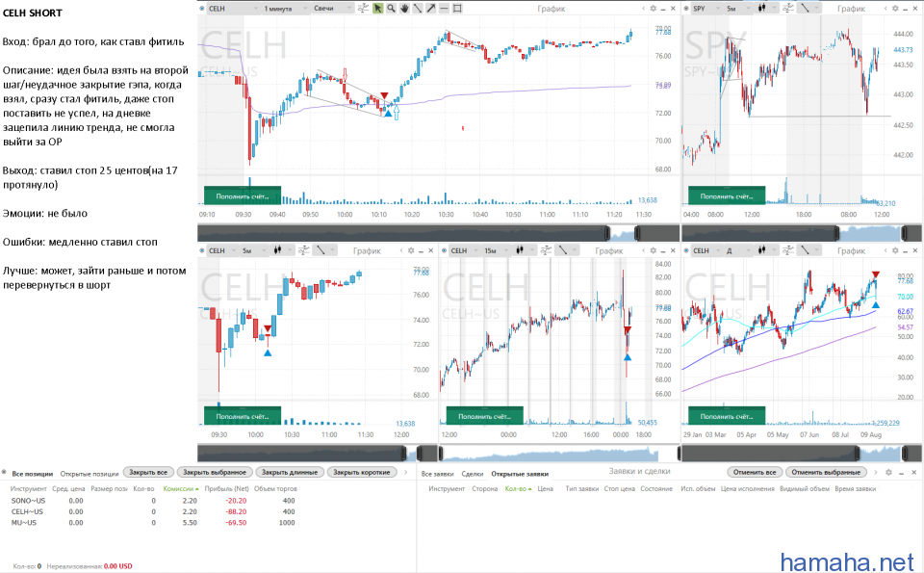This screenshot has height=573, width=924.
Task: Click candlestick style icon in CELH 15m chart
Action: coord(519,250)
